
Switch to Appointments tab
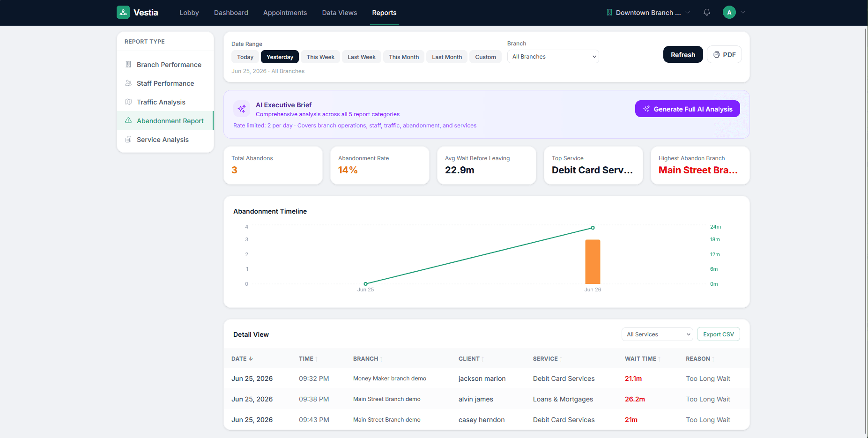tap(285, 13)
